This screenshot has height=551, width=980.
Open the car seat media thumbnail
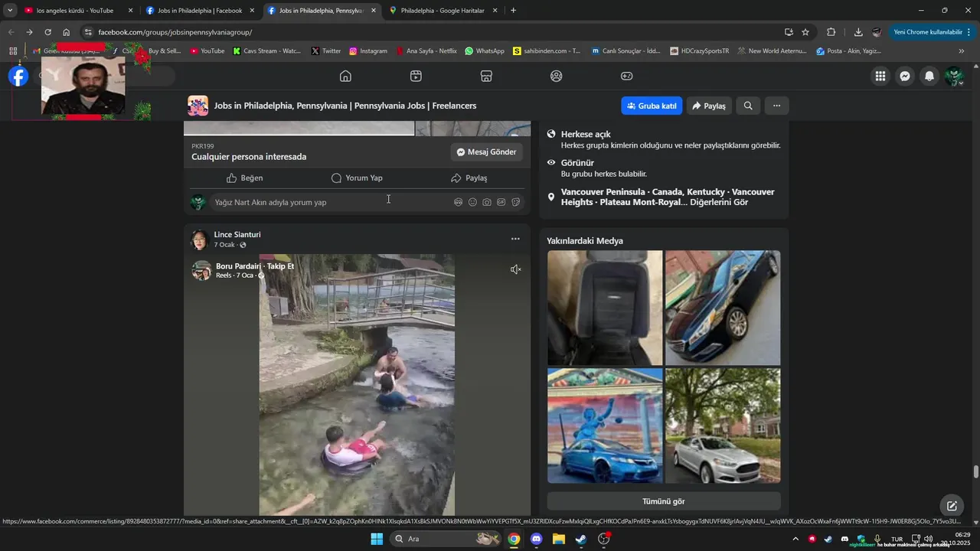pyautogui.click(x=605, y=308)
